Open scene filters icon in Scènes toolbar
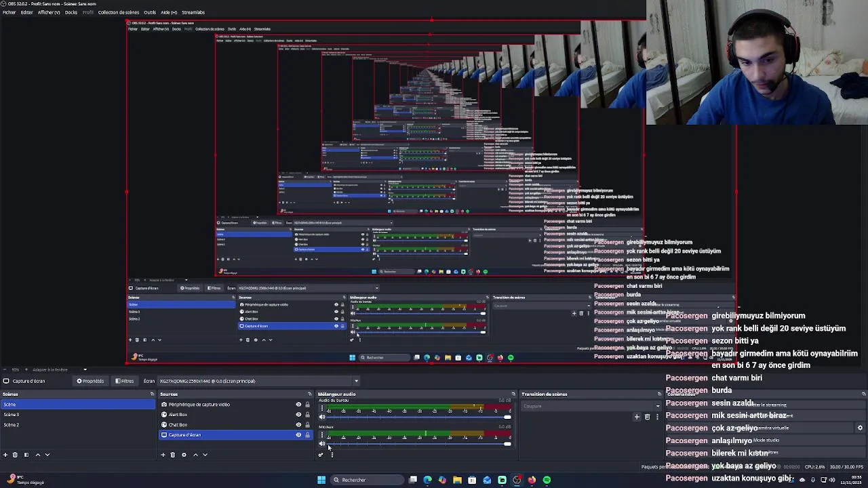This screenshot has height=488, width=868. pyautogui.click(x=26, y=455)
